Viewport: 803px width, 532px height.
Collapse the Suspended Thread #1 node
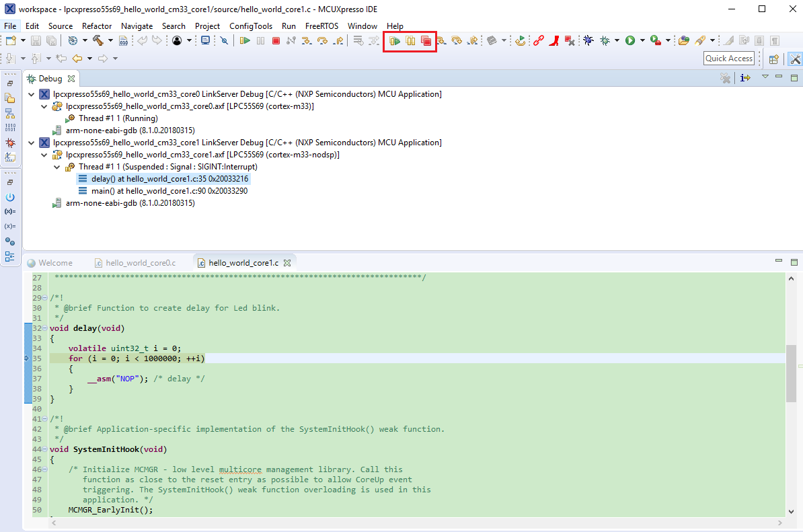57,167
